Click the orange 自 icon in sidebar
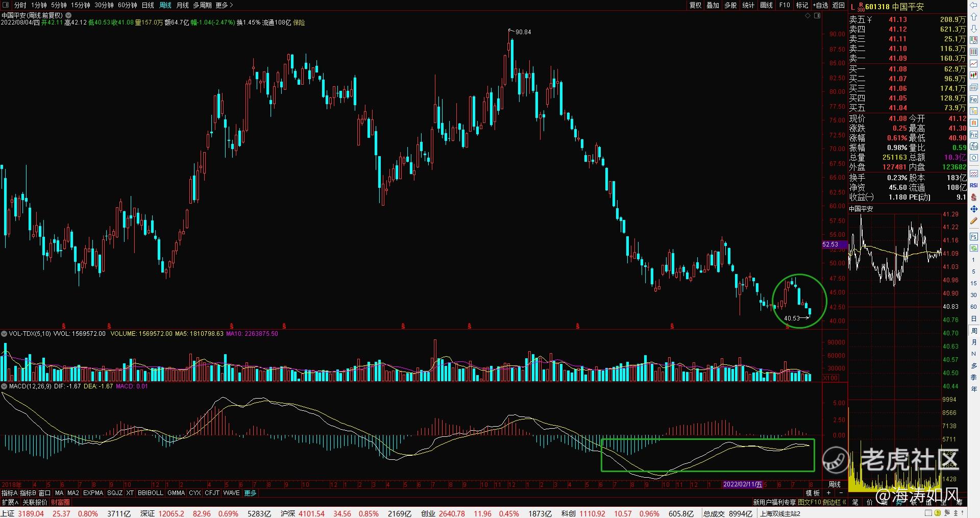This screenshot has height=518, width=980. 973,122
